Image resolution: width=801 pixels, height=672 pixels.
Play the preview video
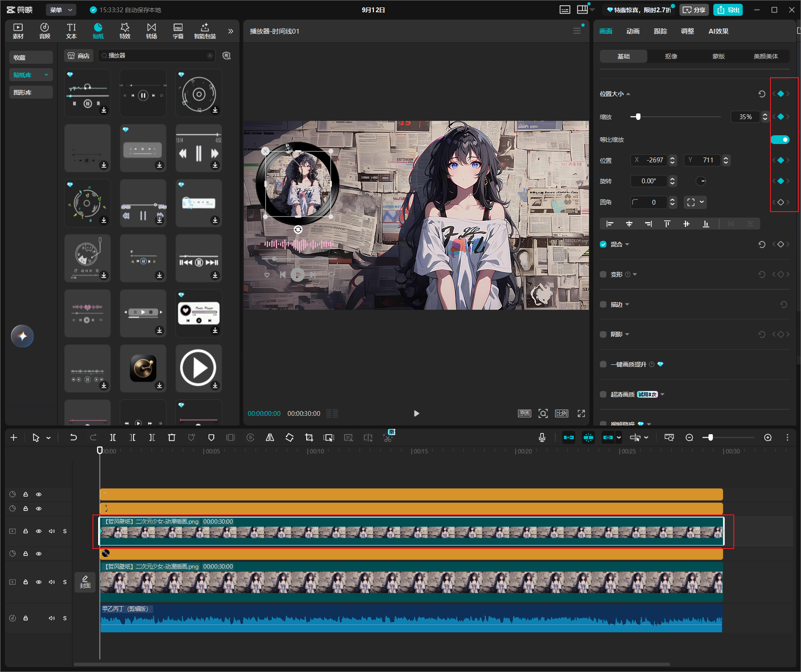click(416, 413)
